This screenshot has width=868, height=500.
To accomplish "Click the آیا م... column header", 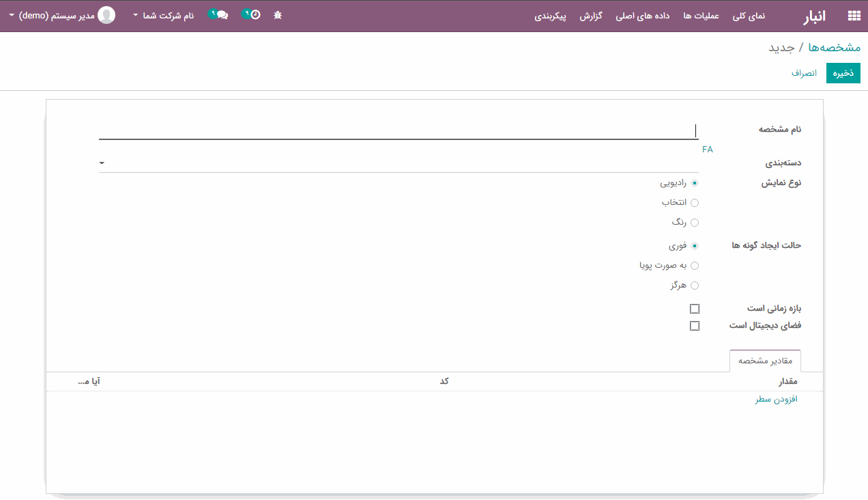I will point(89,381).
